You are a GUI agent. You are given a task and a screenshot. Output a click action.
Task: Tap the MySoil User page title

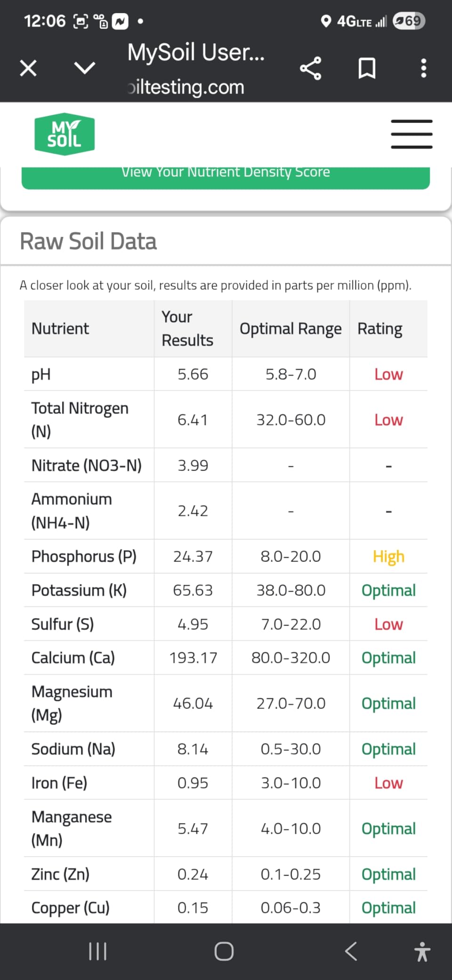196,52
